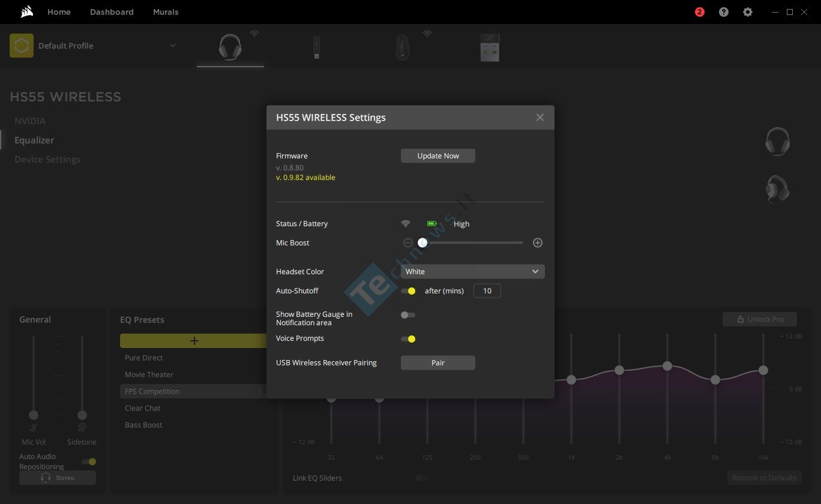The image size is (821, 504).
Task: Click the wireless signal status icon
Action: tap(406, 224)
